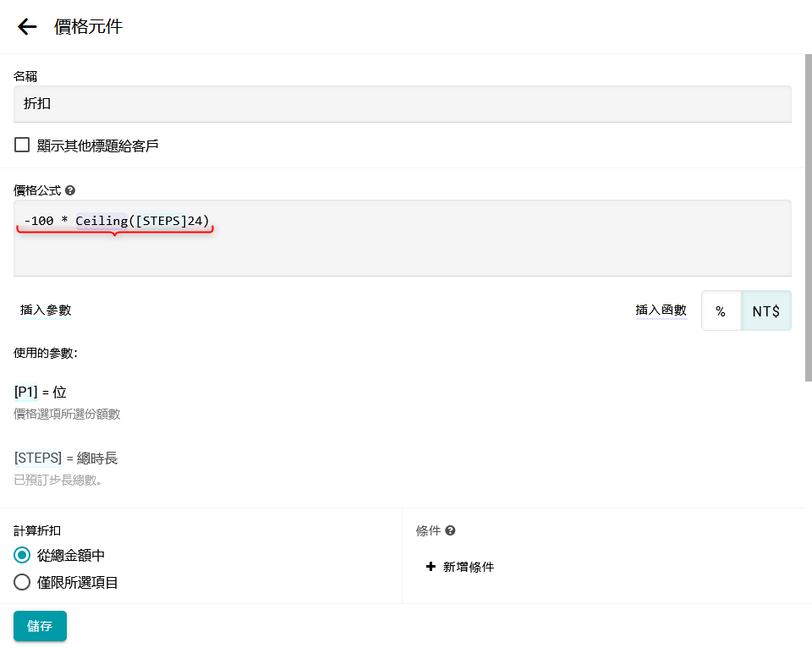Focus the 名稱 field containing 折扣

(402, 104)
